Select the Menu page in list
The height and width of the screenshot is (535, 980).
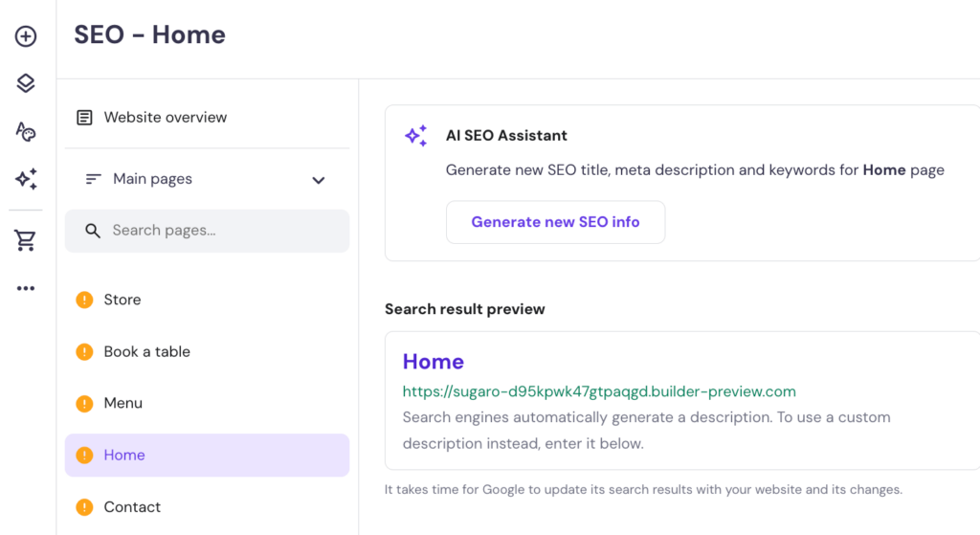[x=122, y=403]
